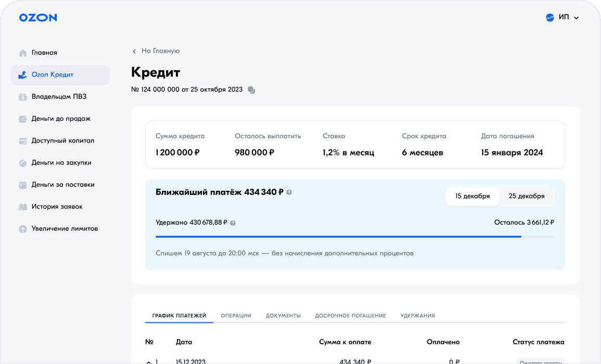601x364 pixels.
Task: Select the 25 декабря payment date
Action: [x=527, y=196]
